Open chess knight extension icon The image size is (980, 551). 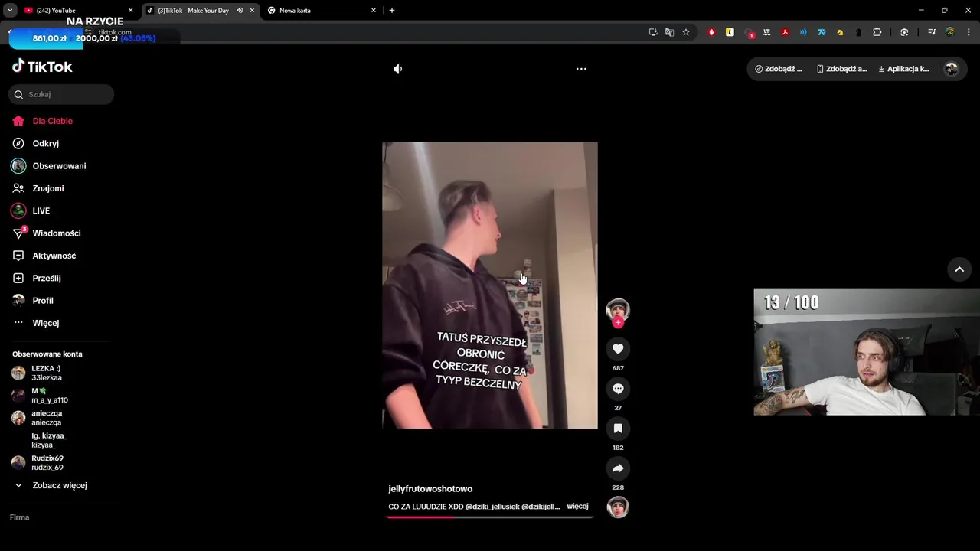(x=858, y=32)
